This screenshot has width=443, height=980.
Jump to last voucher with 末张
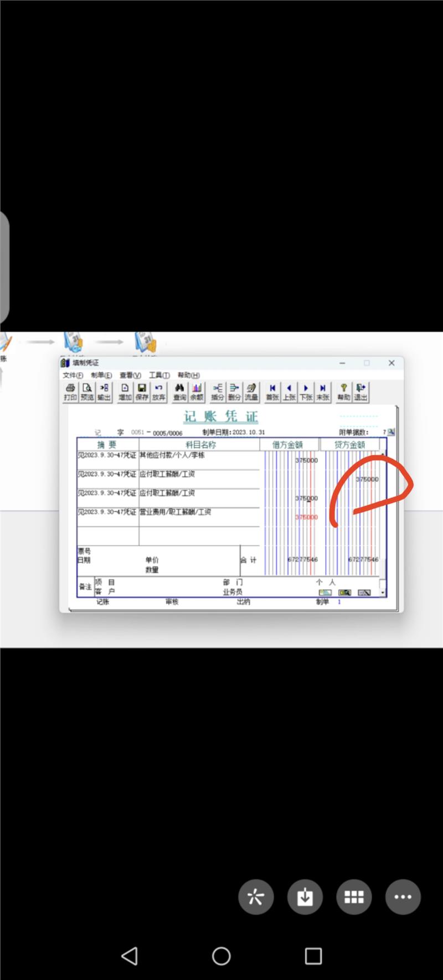pyautogui.click(x=323, y=392)
